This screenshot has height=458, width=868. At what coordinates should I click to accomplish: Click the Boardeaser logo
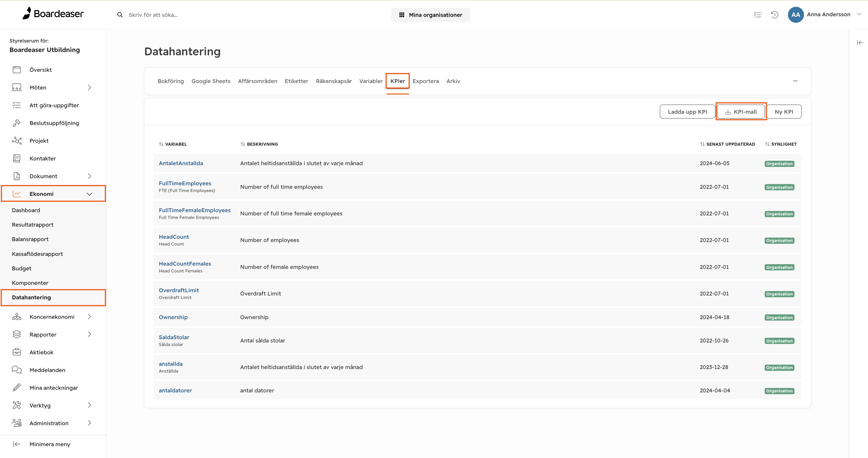pos(53,14)
